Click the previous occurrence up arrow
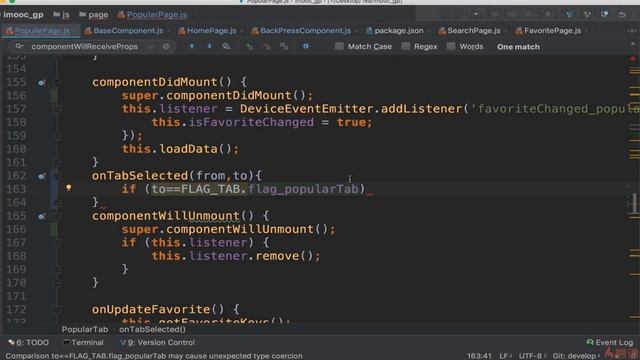The height and width of the screenshot is (360, 640). (x=191, y=47)
